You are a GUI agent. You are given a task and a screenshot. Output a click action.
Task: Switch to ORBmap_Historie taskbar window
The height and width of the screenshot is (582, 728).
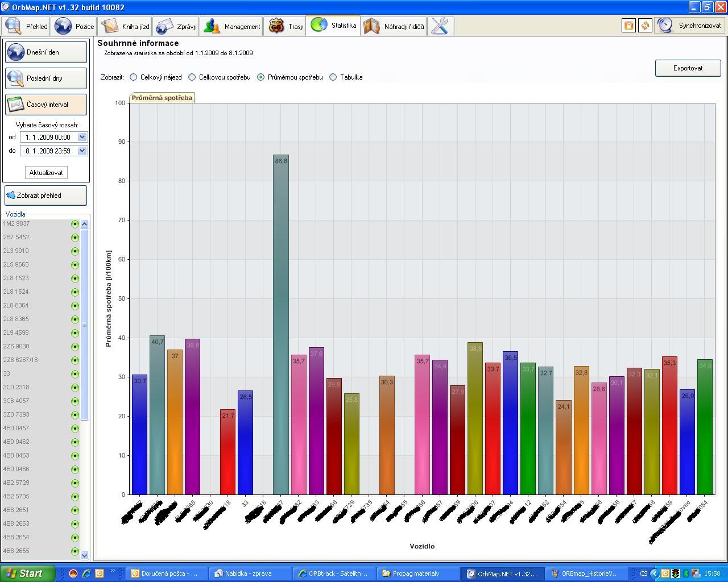[x=585, y=573]
